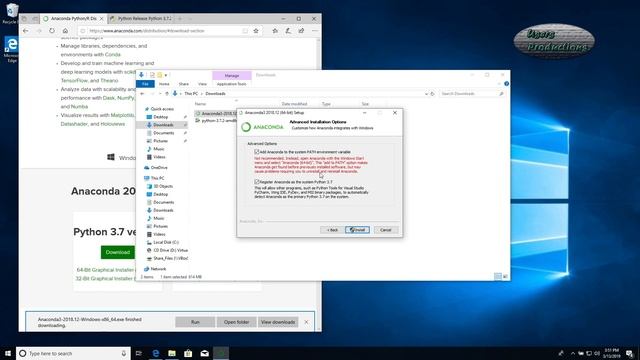This screenshot has height=360, width=640.
Task: Click Back in the Anaconda setup dialog
Action: tap(332, 230)
